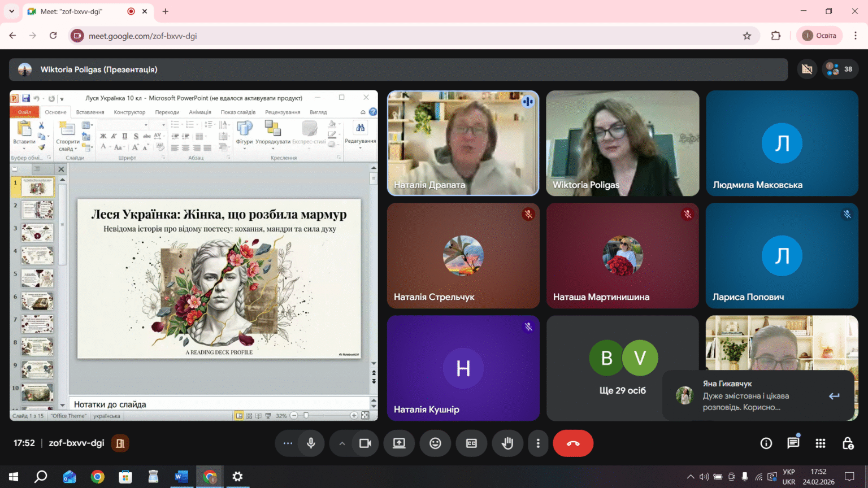This screenshot has width=868, height=488.
Task: Open the chat messages panel
Action: click(793, 443)
